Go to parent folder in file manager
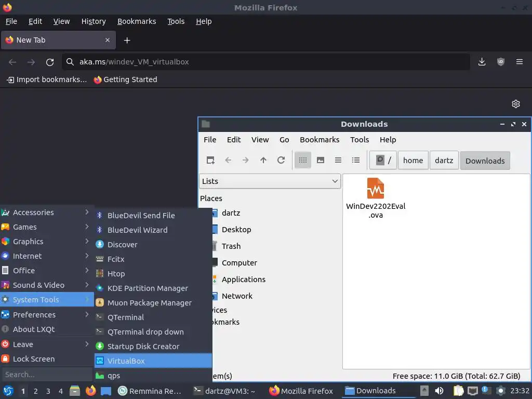The height and width of the screenshot is (399, 532). tap(263, 160)
